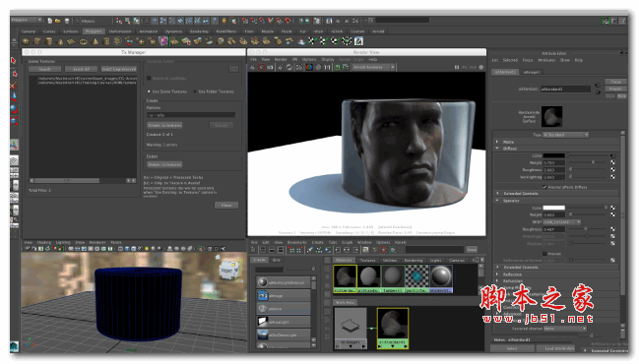Click the open scene folder icon
Viewport: 639px width, 364px height.
pos(58,21)
